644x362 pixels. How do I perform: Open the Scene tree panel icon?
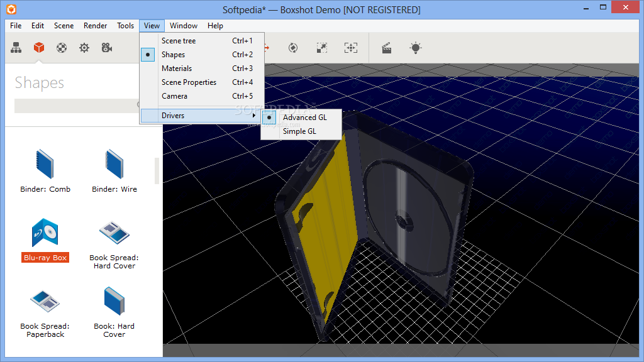[x=16, y=48]
